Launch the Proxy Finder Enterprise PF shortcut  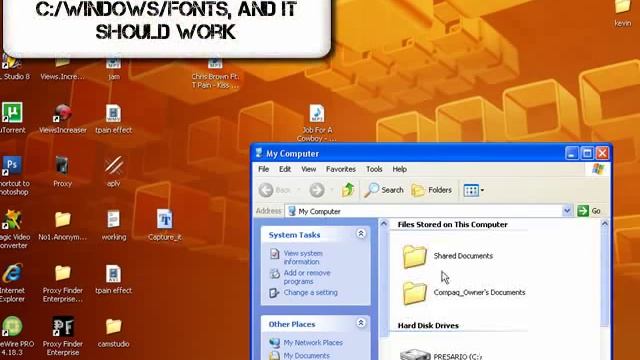tap(62, 327)
